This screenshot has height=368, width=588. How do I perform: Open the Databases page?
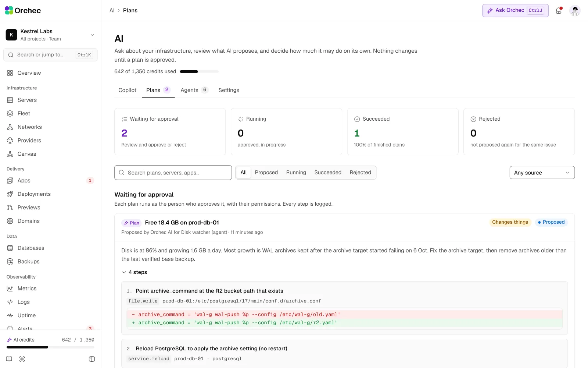click(x=50, y=248)
